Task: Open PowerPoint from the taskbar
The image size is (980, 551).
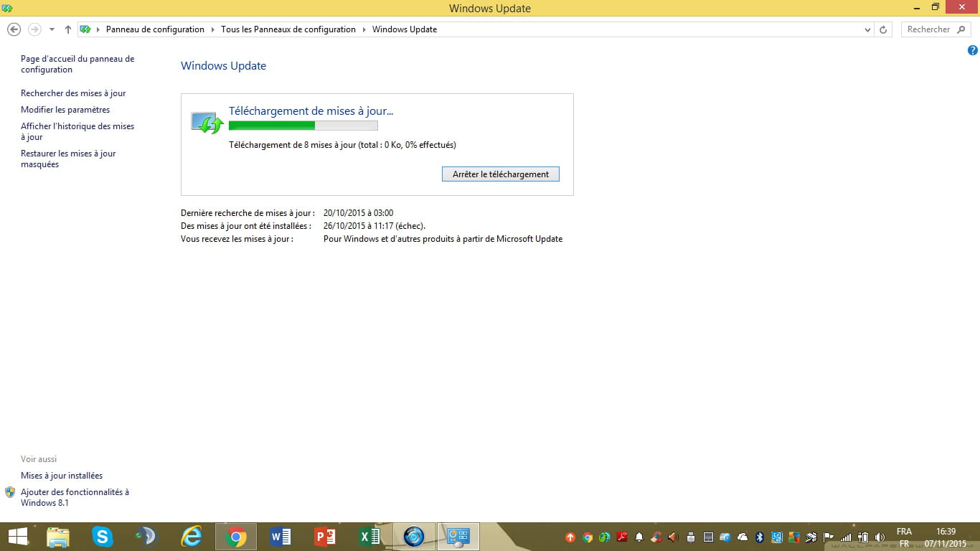Action: pyautogui.click(x=325, y=537)
